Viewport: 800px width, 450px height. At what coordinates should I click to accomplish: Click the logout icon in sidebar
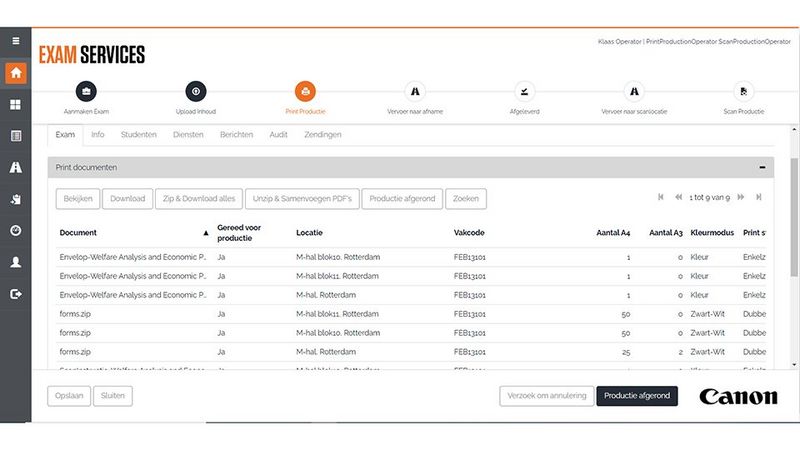coord(15,294)
